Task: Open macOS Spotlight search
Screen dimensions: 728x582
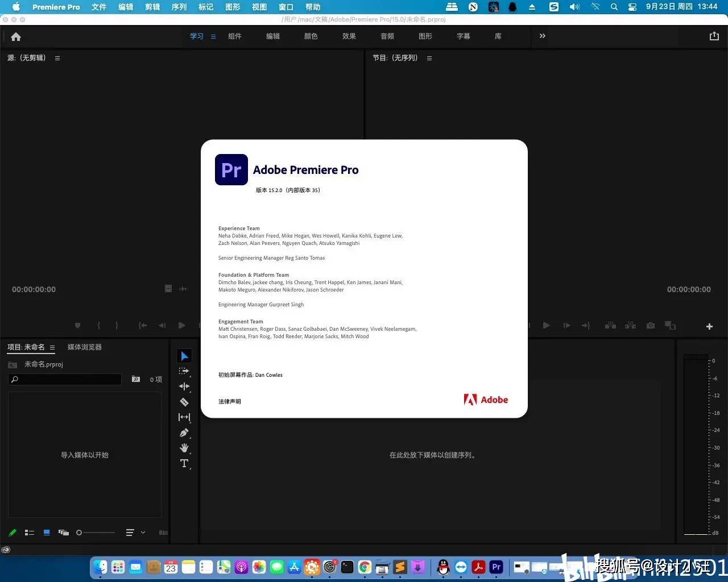Action: [614, 7]
